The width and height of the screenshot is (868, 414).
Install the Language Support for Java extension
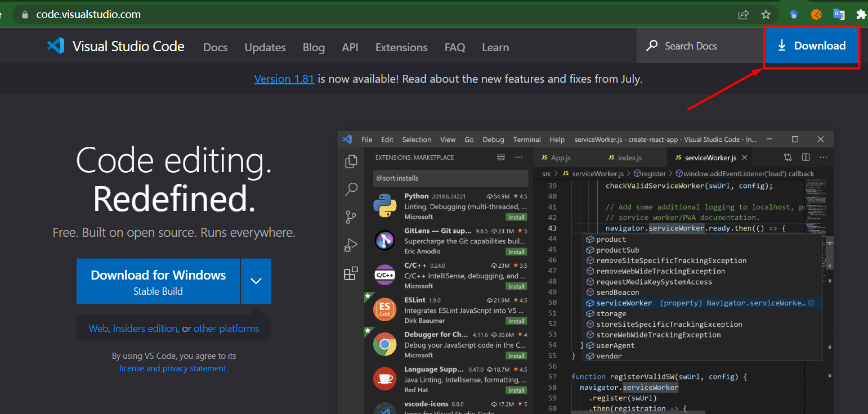tap(516, 390)
